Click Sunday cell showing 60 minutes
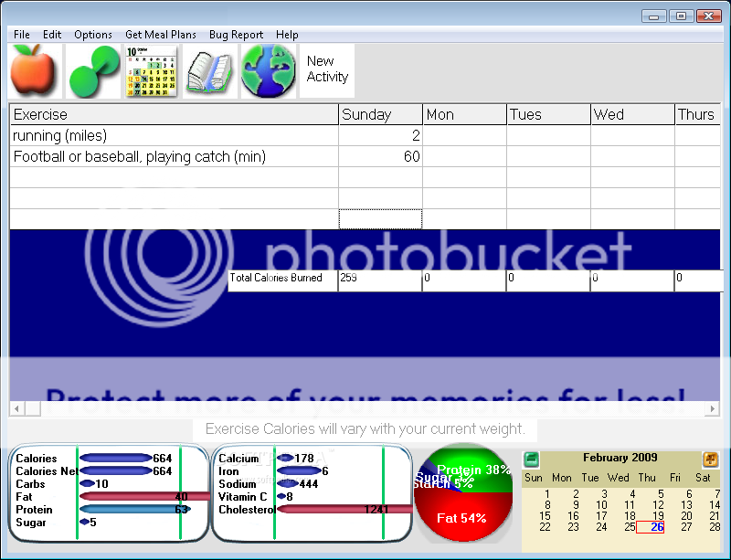This screenshot has height=560, width=731. (x=380, y=157)
